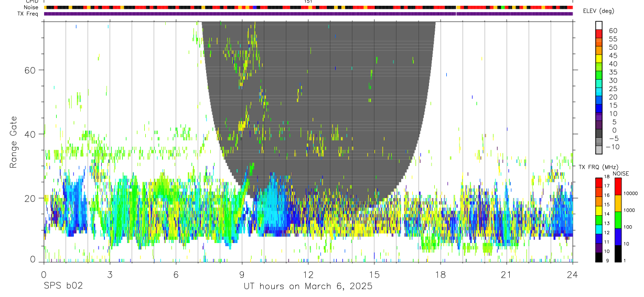Click the cyan 20–25 segment of the ELEV colorbar
Image resolution: width=644 pixels, height=297 pixels.
[599, 92]
